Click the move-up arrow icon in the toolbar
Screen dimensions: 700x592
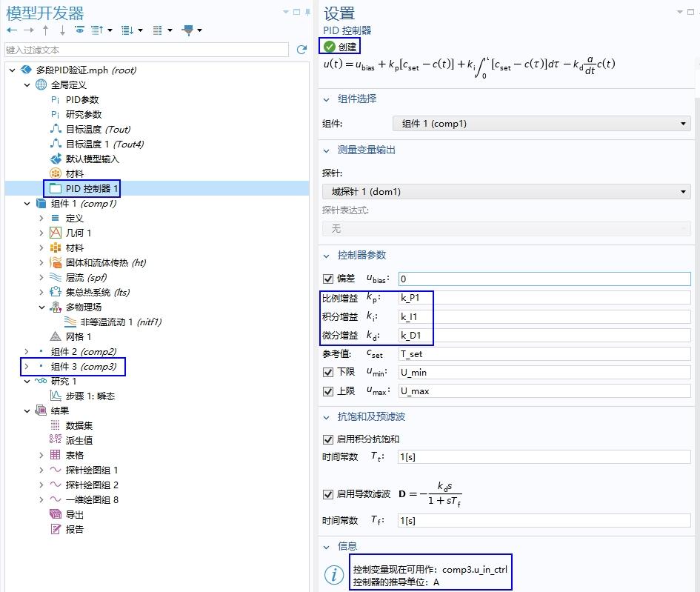(x=44, y=30)
